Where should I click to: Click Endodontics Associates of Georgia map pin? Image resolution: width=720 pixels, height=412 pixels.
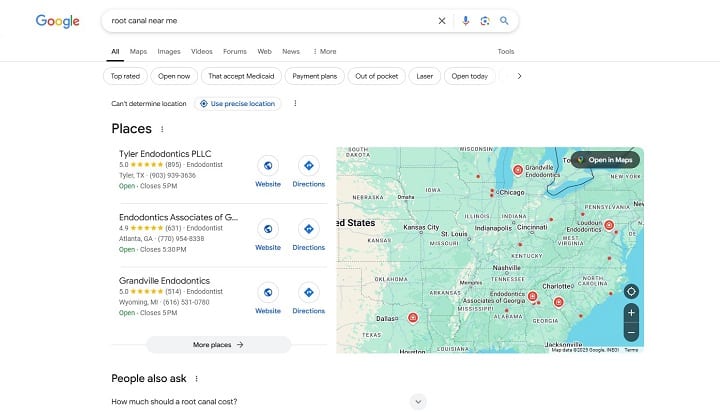click(x=533, y=296)
